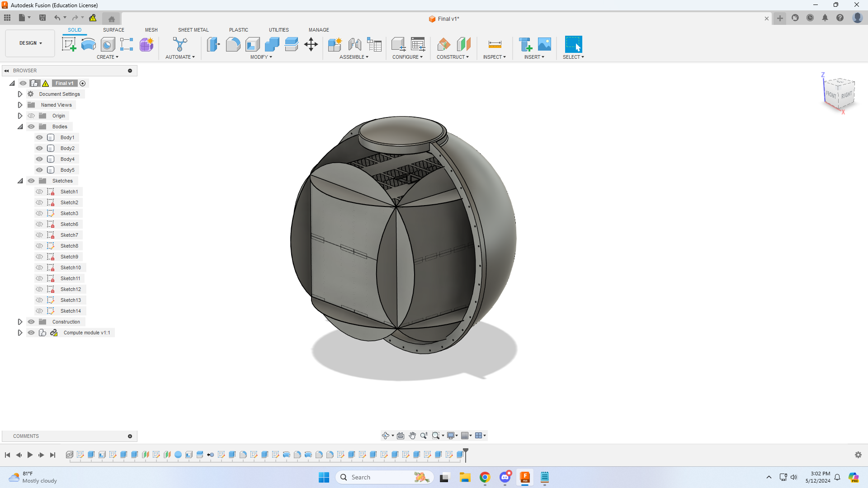Viewport: 868px width, 488px height.
Task: Click the Orbit navigation tool
Action: (x=386, y=436)
